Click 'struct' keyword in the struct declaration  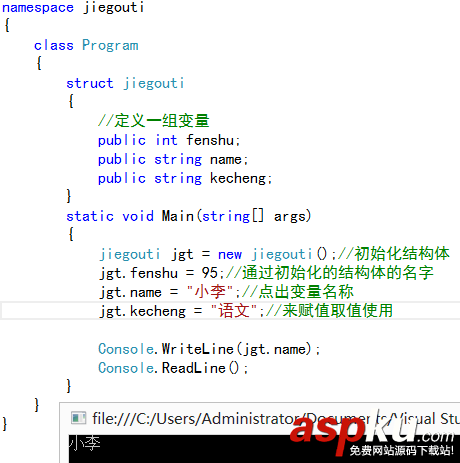click(x=90, y=83)
